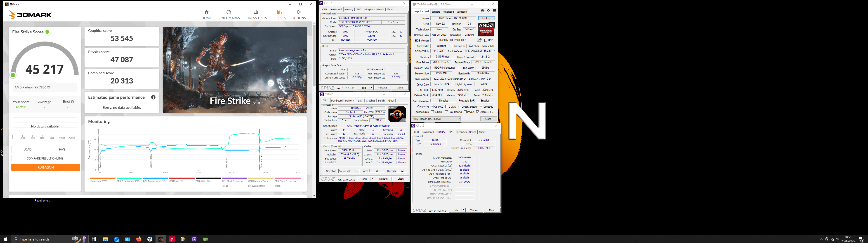Viewport: 868px width, 243px height.
Task: Switch to SPD tab in CPU-Z Memory window
Action: (x=451, y=132)
